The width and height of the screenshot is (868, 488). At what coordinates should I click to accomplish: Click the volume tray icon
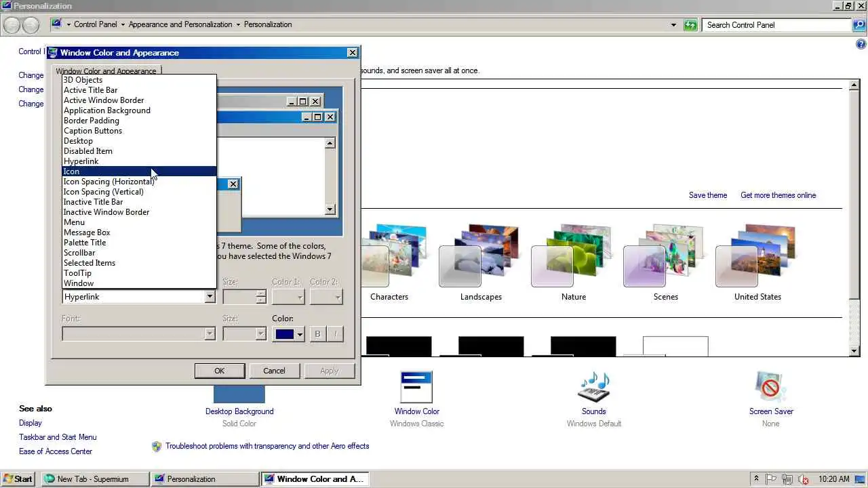point(804,479)
